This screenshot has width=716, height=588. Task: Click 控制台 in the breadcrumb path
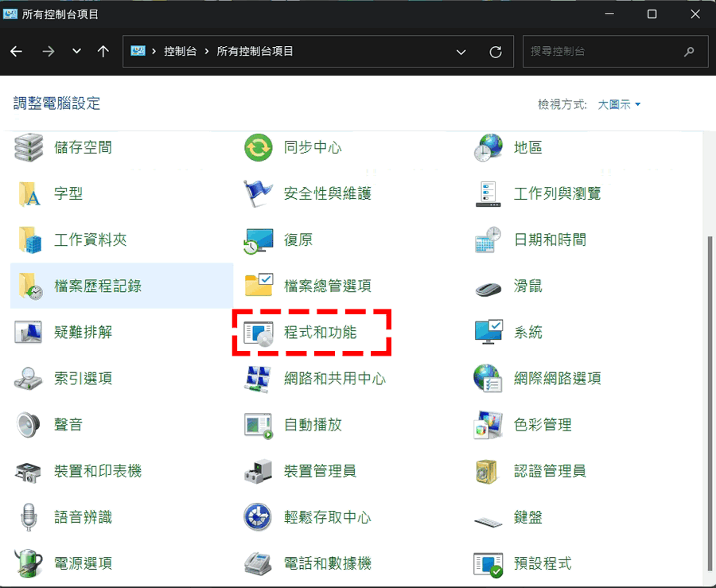pos(179,52)
